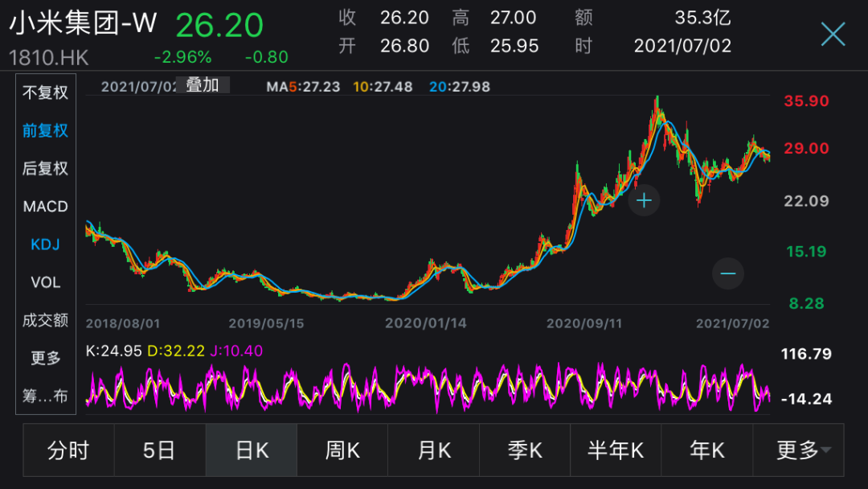Switch to the 5日 tab
The image size is (868, 489).
pos(160,450)
